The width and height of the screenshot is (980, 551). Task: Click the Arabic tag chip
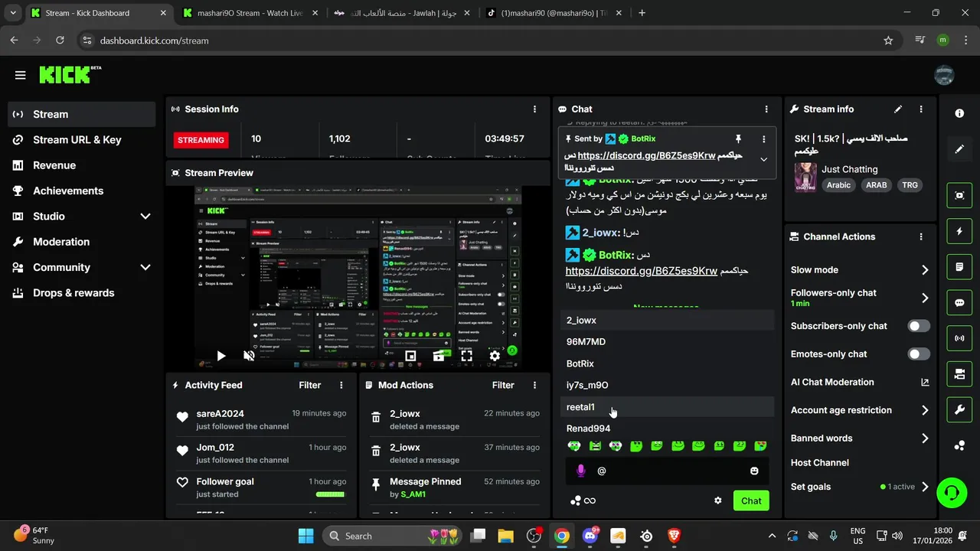[838, 185]
